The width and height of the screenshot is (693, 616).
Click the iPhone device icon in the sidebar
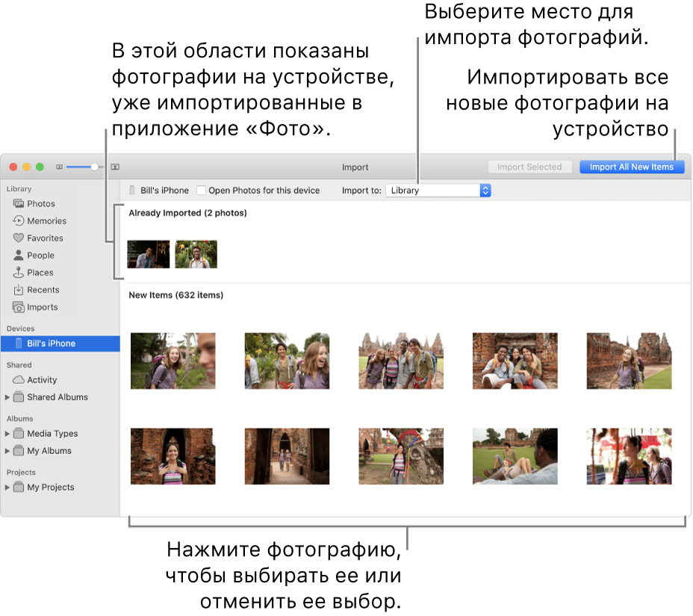coord(19,343)
